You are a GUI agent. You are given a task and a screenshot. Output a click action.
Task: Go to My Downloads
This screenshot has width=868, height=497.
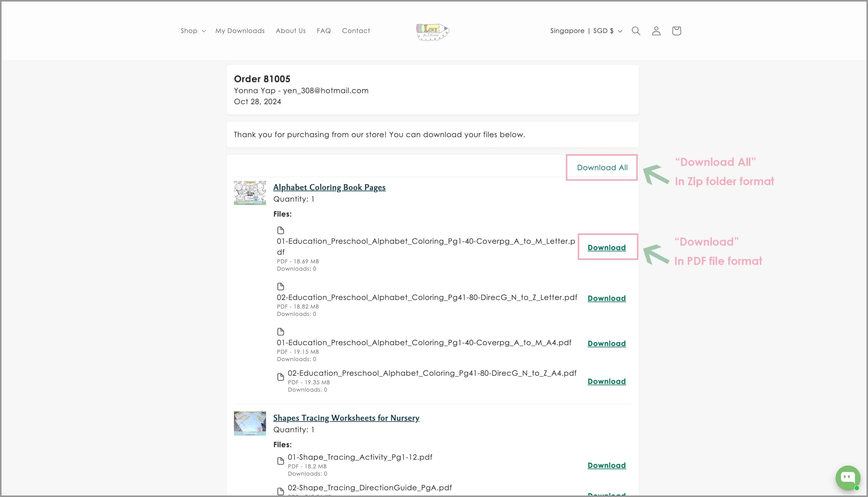(x=240, y=31)
